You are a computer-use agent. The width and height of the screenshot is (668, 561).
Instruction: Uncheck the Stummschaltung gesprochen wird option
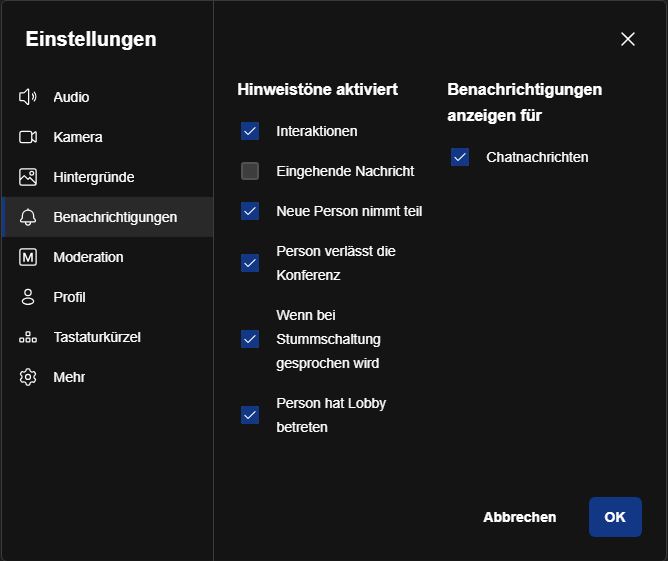click(x=250, y=339)
